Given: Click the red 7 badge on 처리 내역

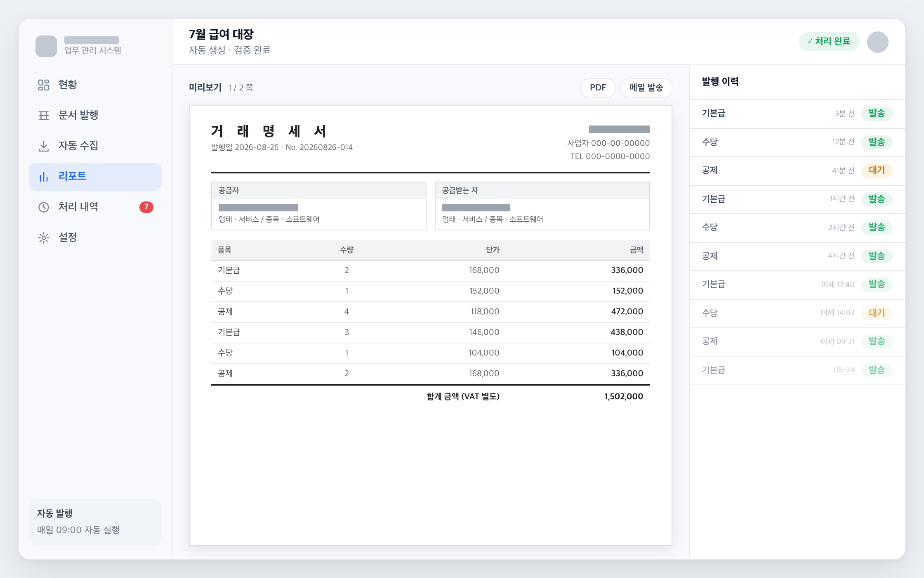Looking at the screenshot, I should click(x=146, y=207).
